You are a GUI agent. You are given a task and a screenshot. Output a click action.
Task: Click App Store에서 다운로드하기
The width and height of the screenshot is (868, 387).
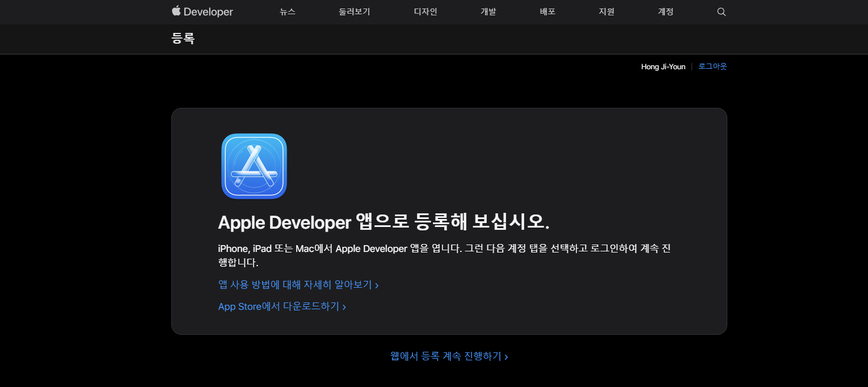coord(279,306)
